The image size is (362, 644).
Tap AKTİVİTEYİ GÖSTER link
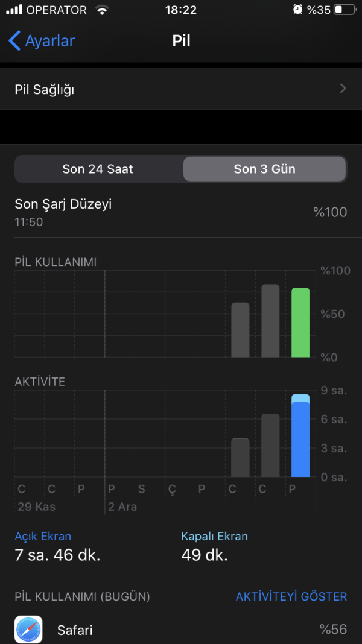[x=291, y=596]
